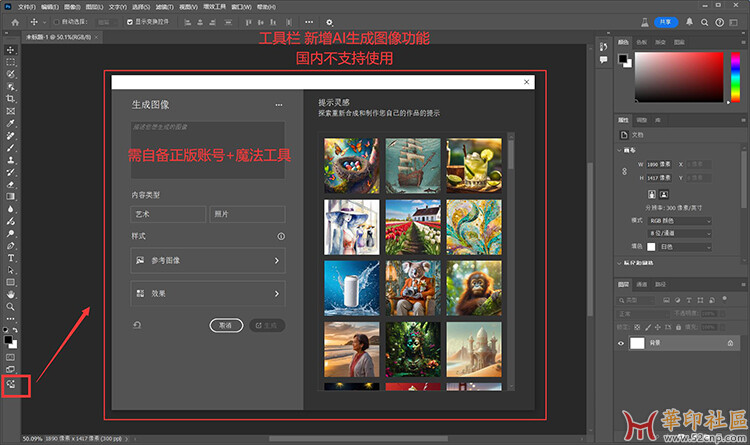This screenshot has width=750, height=445.
Task: Select the Zoom magnifier tool
Action: 11,307
